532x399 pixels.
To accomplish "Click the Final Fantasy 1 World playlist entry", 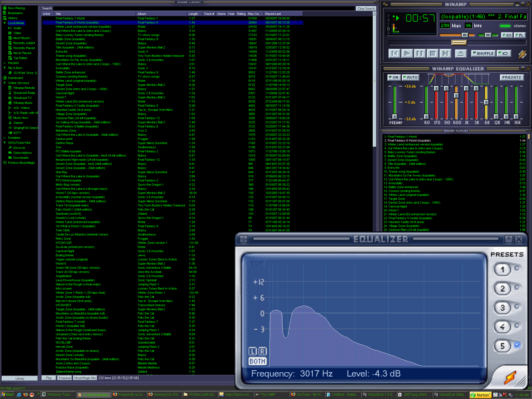I will click(454, 137).
